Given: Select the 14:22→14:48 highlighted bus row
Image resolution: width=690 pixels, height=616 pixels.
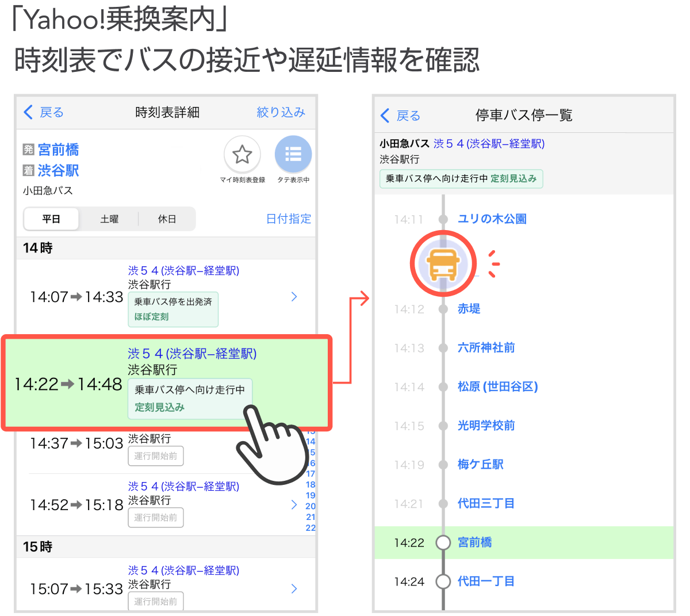Looking at the screenshot, I should (x=167, y=383).
